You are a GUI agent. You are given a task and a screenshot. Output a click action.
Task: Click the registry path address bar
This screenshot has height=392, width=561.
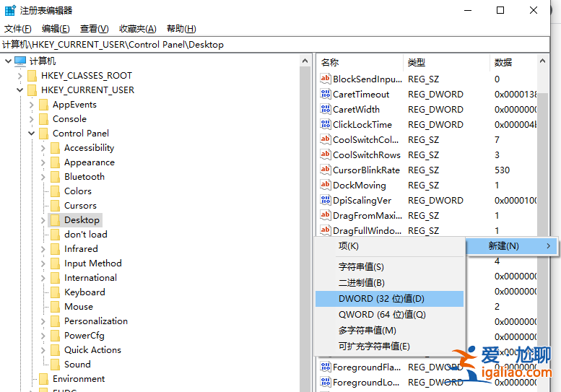pos(275,44)
